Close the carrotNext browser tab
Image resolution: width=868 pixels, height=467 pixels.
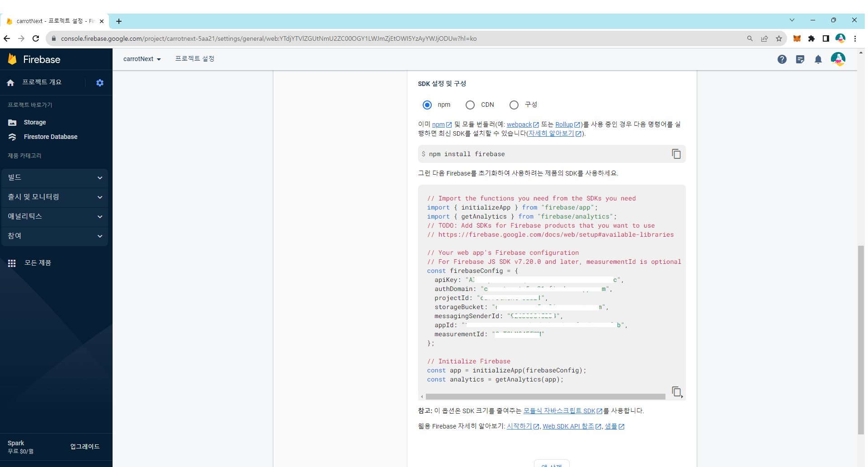click(x=102, y=21)
